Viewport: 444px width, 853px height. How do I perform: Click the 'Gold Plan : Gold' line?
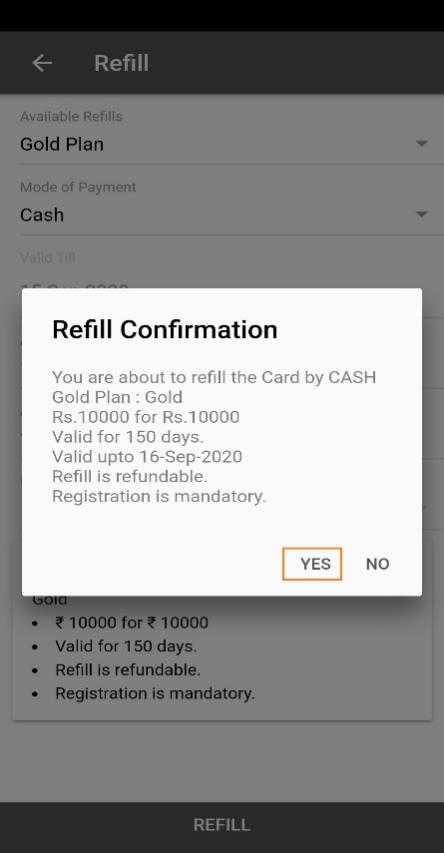coord(117,397)
